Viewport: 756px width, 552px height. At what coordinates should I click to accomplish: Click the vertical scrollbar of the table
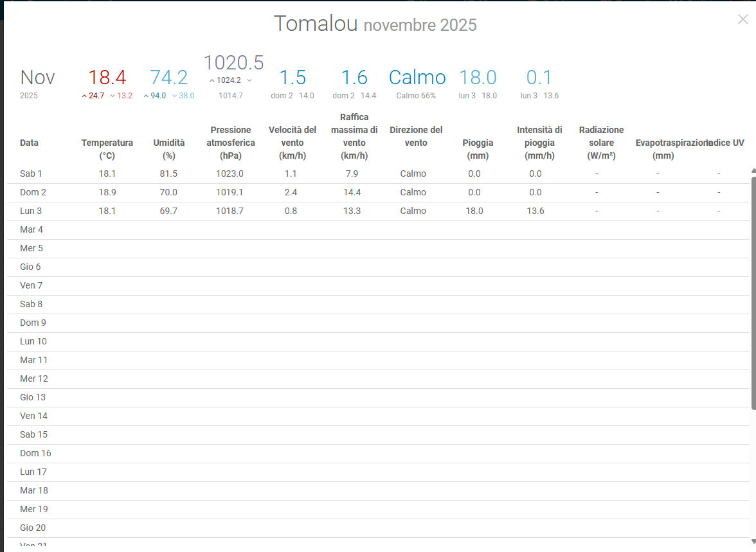click(753, 289)
